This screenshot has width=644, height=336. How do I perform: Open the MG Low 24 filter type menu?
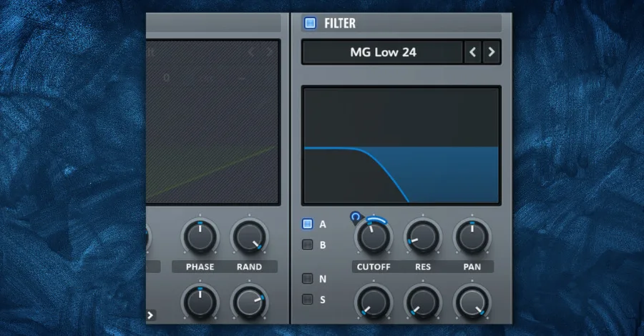pyautogui.click(x=383, y=52)
